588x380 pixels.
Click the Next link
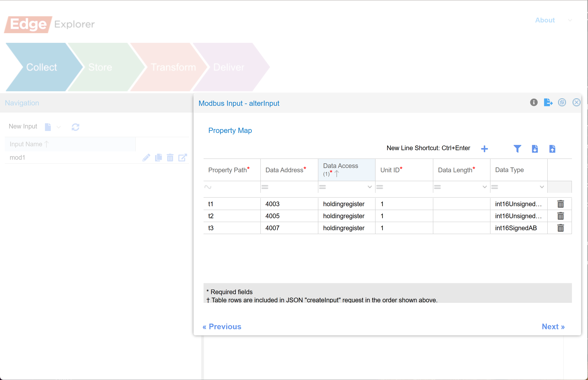point(553,327)
